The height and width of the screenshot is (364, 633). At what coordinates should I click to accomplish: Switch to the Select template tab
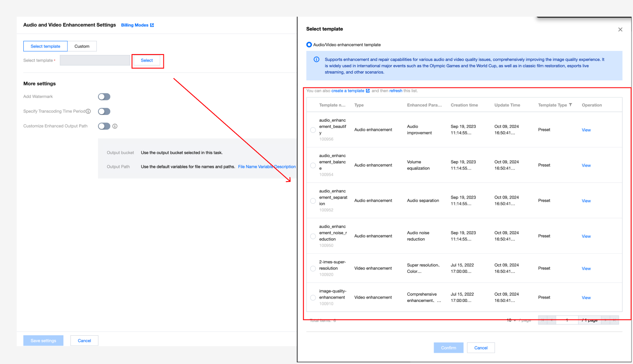pos(45,46)
